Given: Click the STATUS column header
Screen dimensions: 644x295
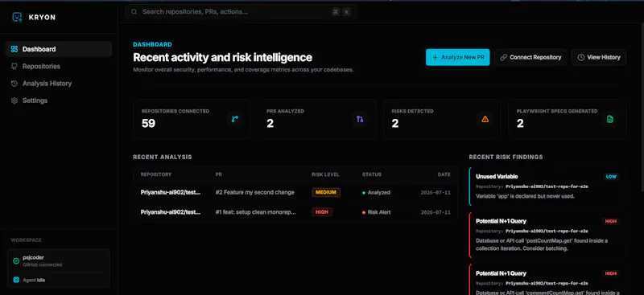Looking at the screenshot, I should (372, 174).
